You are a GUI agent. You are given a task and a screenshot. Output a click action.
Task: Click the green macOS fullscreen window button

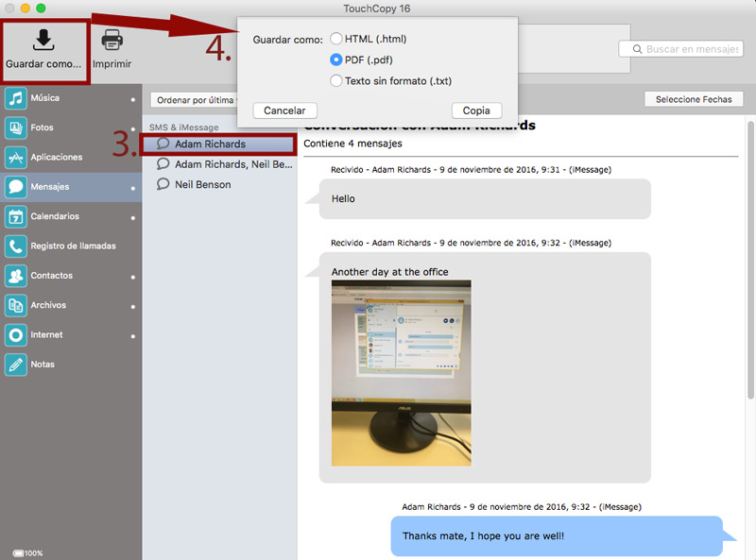pos(41,8)
